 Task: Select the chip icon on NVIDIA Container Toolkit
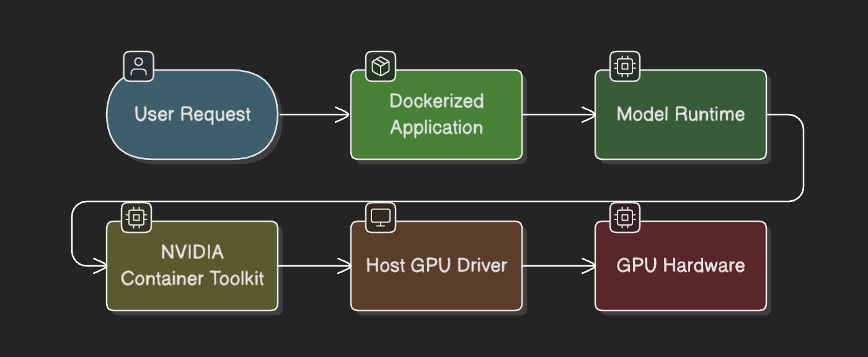[x=136, y=216]
